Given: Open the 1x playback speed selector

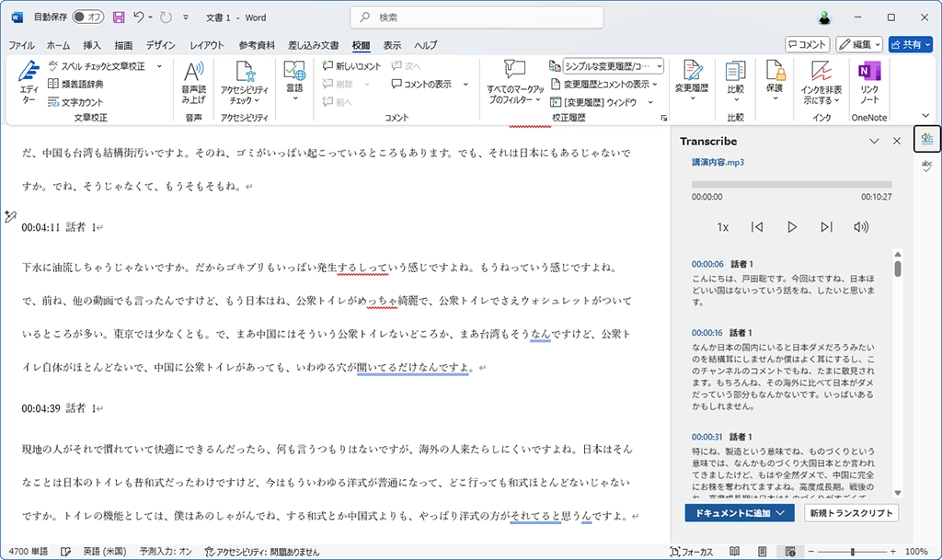Looking at the screenshot, I should 723,227.
